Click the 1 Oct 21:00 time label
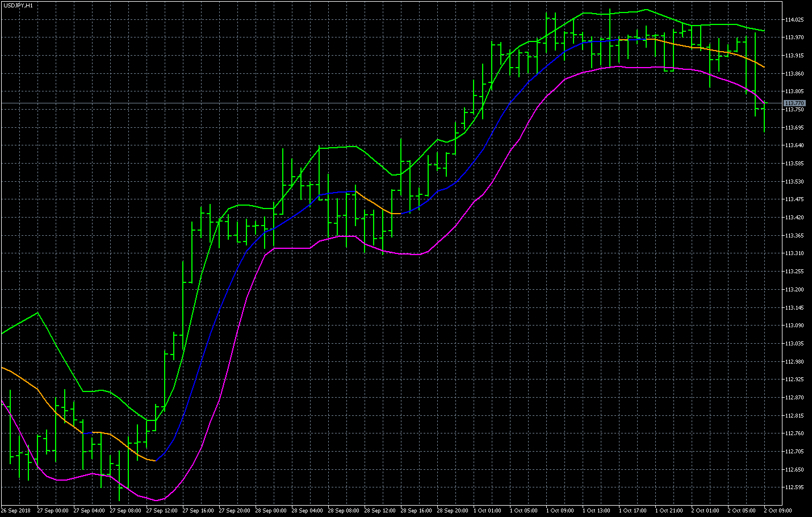Screen dimensions: 812x517 coord(669,511)
